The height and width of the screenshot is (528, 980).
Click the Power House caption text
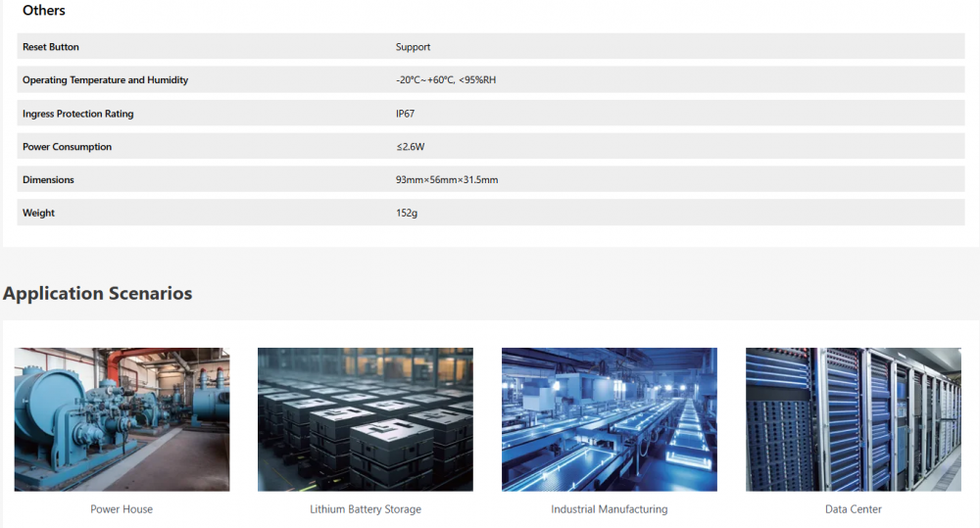pyautogui.click(x=122, y=509)
